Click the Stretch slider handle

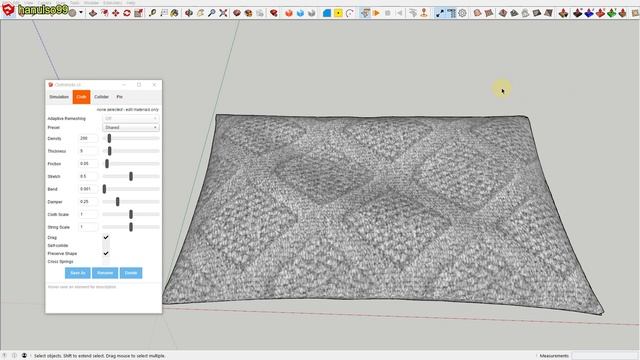point(131,176)
